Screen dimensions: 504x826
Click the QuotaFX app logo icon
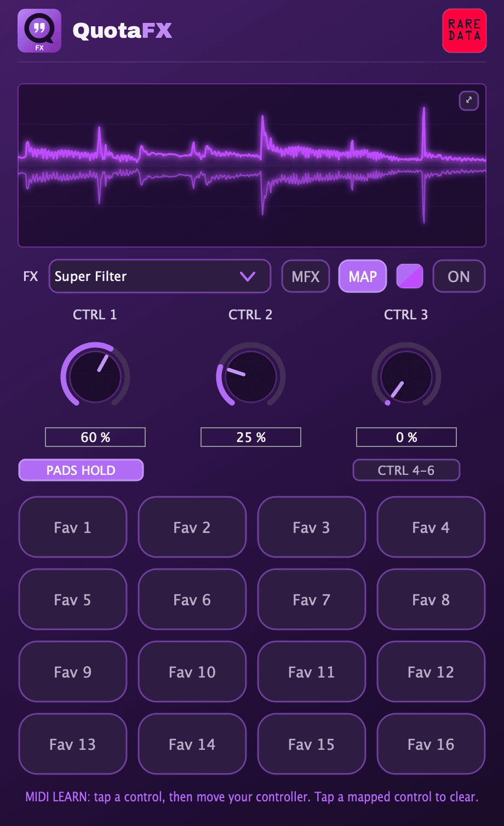coord(39,31)
